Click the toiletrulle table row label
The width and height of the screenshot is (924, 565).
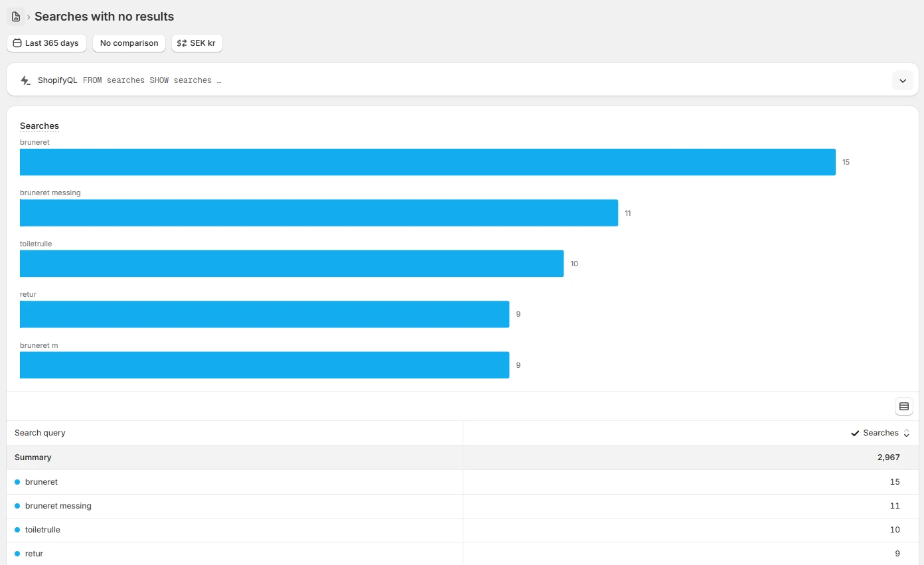[x=42, y=530]
